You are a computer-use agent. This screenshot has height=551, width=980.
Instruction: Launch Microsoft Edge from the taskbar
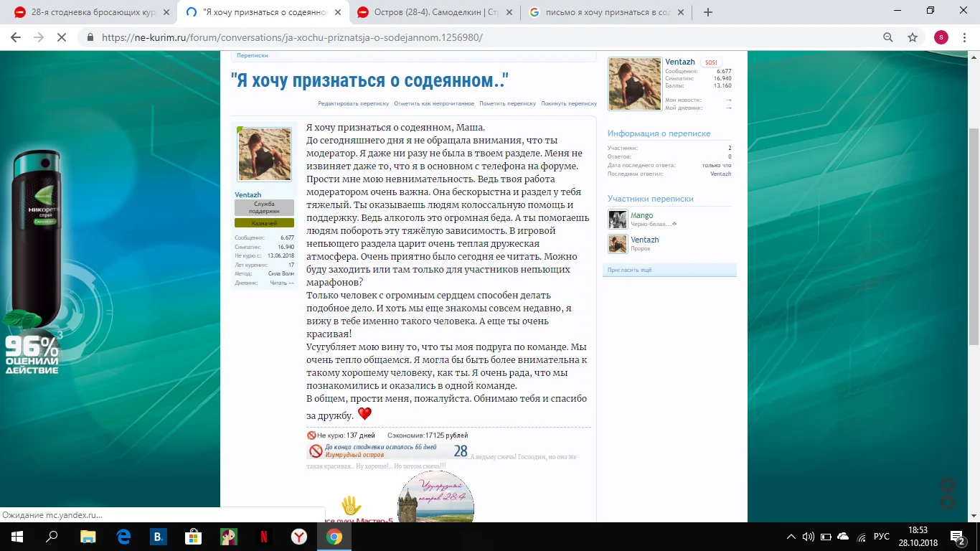click(123, 537)
